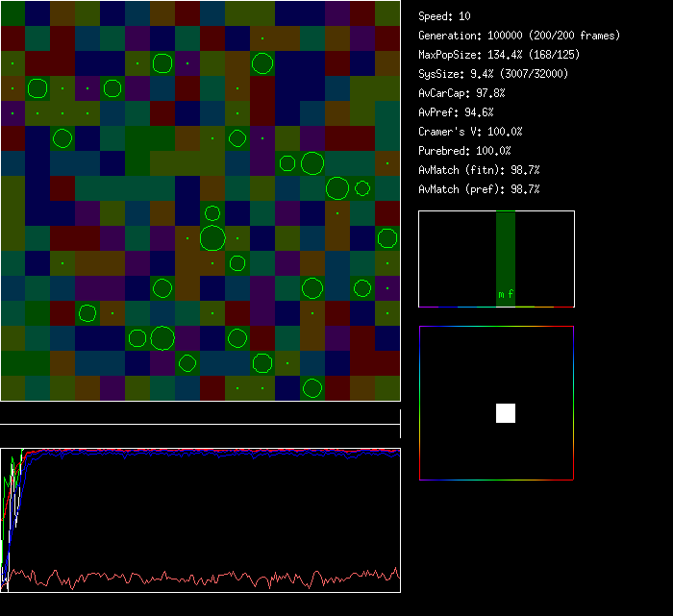Click the 'm f' label in the histogram
The height and width of the screenshot is (616, 673).
(506, 295)
